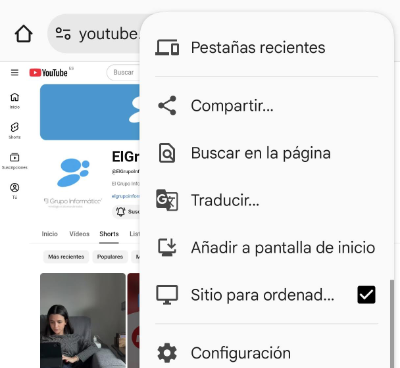The height and width of the screenshot is (368, 400).
Task: Filter by Populares chip
Action: tap(110, 257)
